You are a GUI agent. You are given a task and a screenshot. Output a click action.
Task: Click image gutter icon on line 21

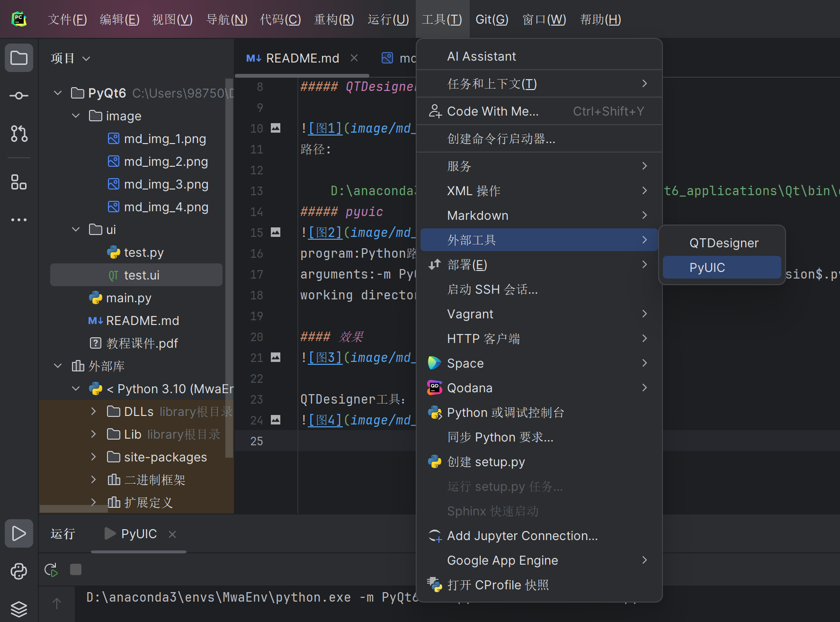click(x=276, y=357)
